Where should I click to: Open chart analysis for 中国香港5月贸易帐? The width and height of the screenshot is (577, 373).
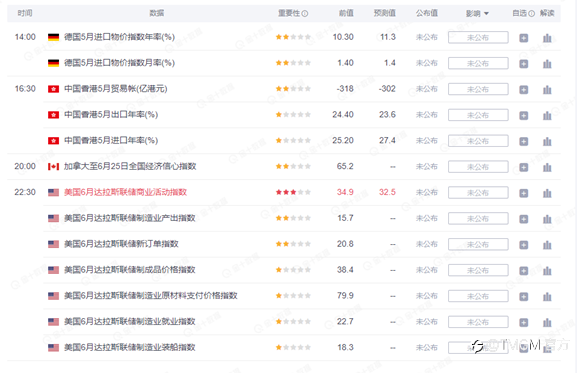pyautogui.click(x=547, y=89)
